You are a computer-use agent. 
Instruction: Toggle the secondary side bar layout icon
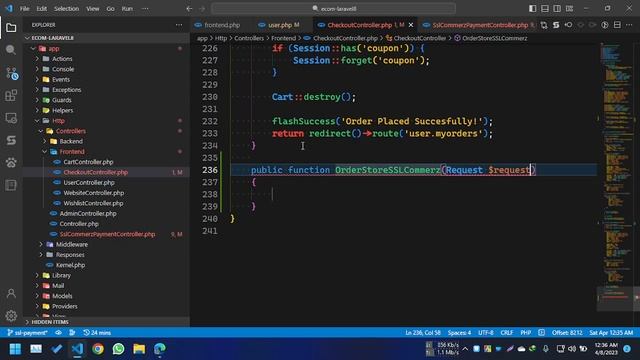tap(557, 9)
